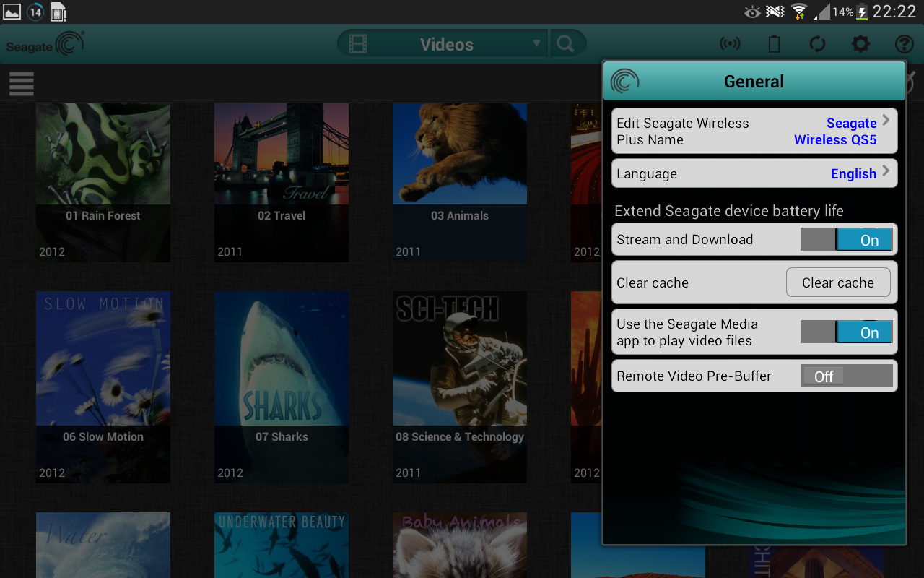Open the settings gear icon
The width and height of the screenshot is (924, 578).
tap(860, 44)
